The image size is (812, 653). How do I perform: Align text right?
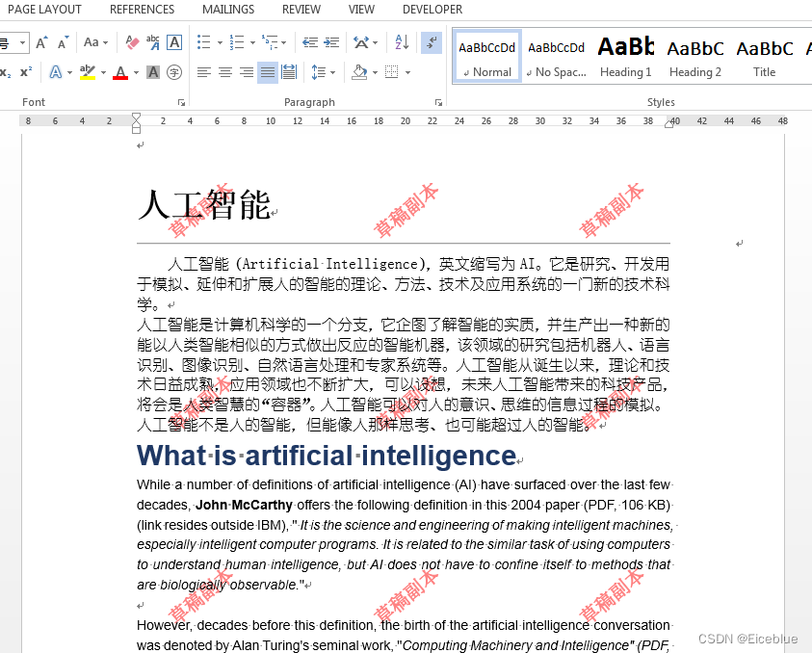pyautogui.click(x=247, y=72)
